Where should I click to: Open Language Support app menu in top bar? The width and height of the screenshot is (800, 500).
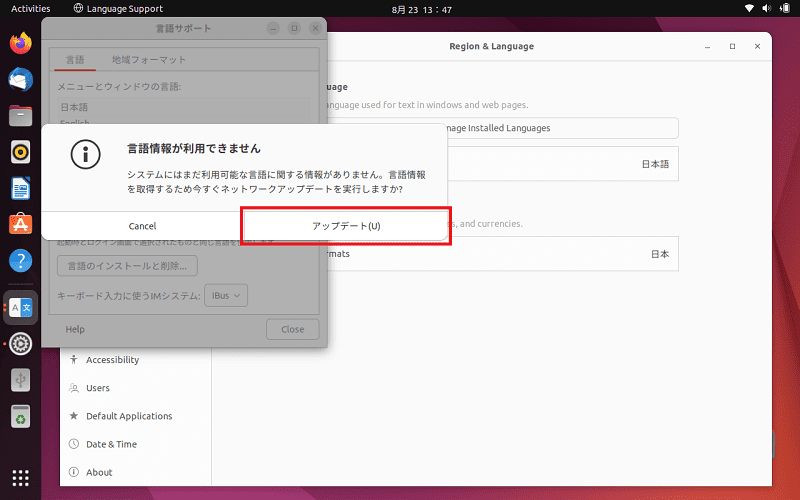pos(118,9)
